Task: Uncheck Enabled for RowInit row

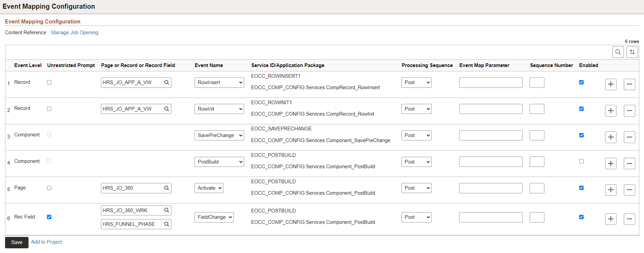Action: click(x=581, y=109)
